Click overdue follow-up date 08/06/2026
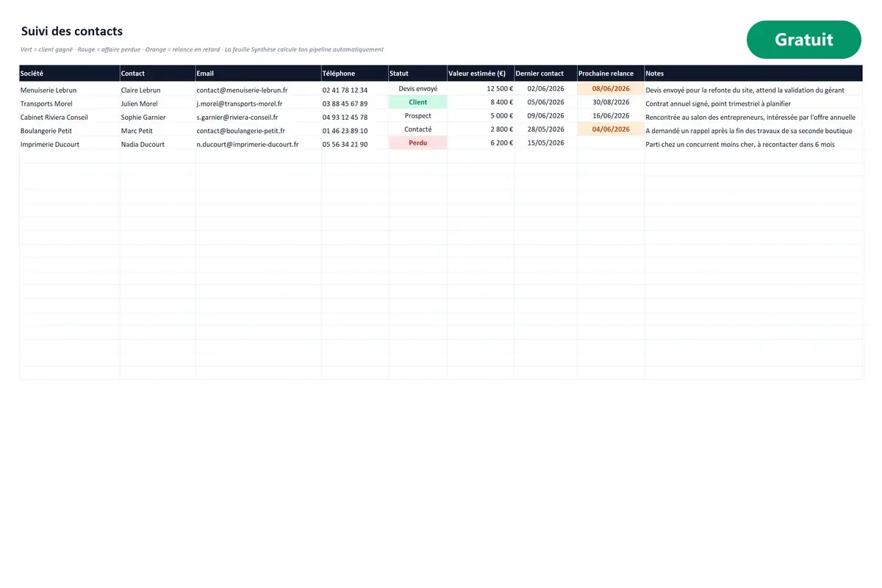Image resolution: width=882 pixels, height=588 pixels. point(611,88)
